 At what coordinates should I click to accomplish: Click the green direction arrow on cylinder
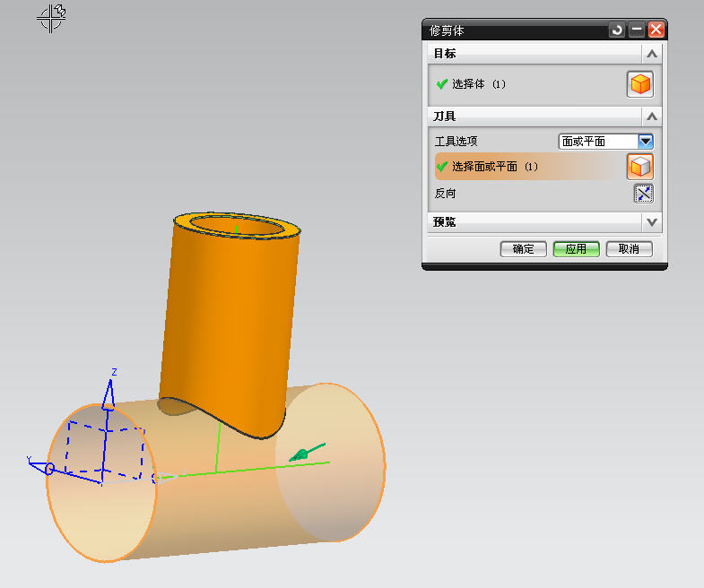(x=307, y=452)
